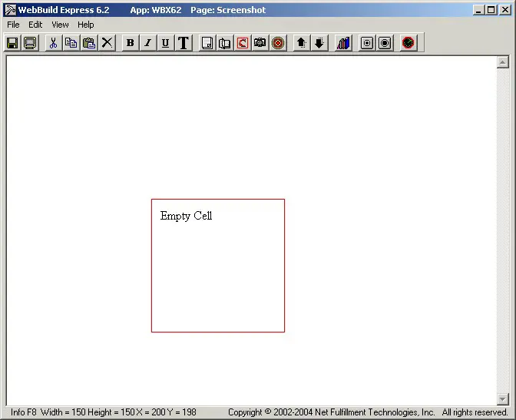Click the camera image icon
This screenshot has height=420, width=516.
tap(260, 43)
